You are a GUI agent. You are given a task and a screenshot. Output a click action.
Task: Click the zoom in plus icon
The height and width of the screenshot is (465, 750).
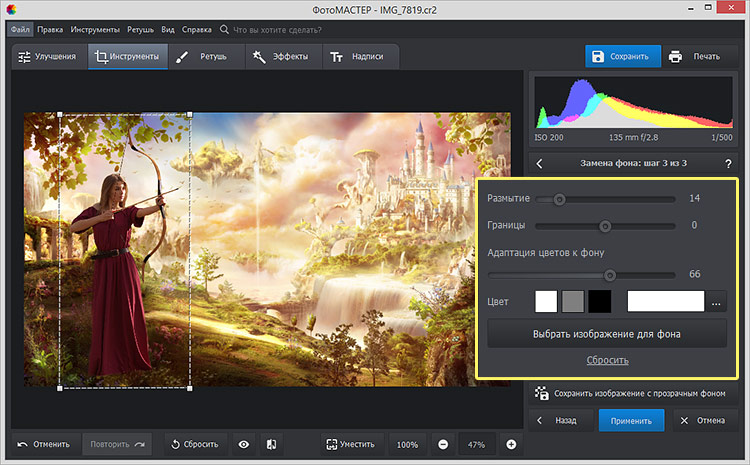coord(511,444)
